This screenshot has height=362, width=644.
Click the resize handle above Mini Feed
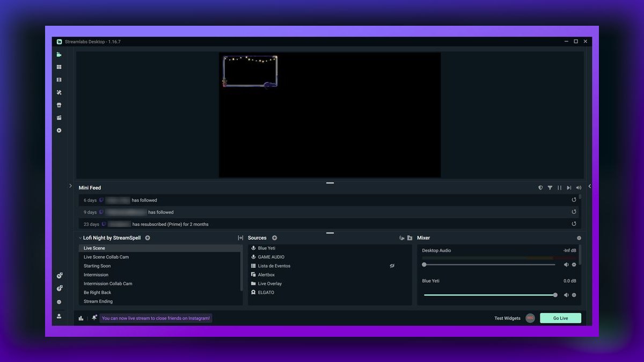pos(330,183)
